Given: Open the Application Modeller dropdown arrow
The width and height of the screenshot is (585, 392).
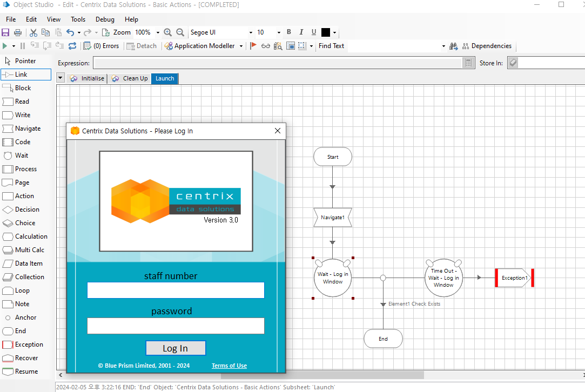Looking at the screenshot, I should pyautogui.click(x=241, y=46).
